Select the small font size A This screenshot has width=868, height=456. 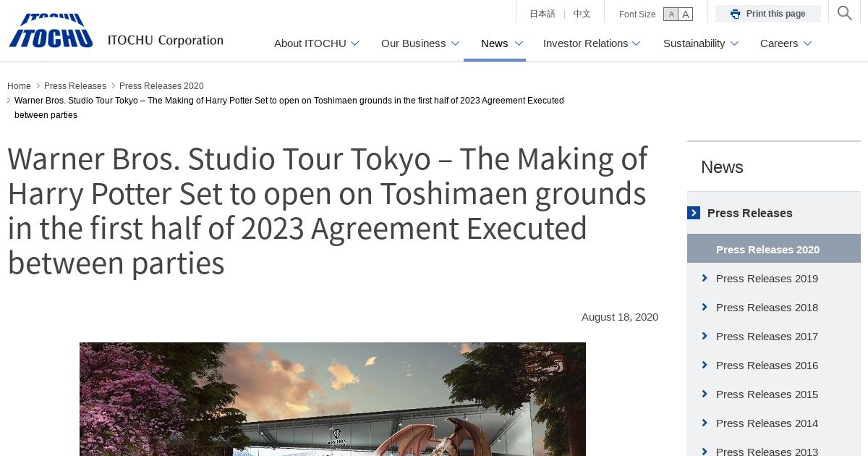click(x=671, y=14)
